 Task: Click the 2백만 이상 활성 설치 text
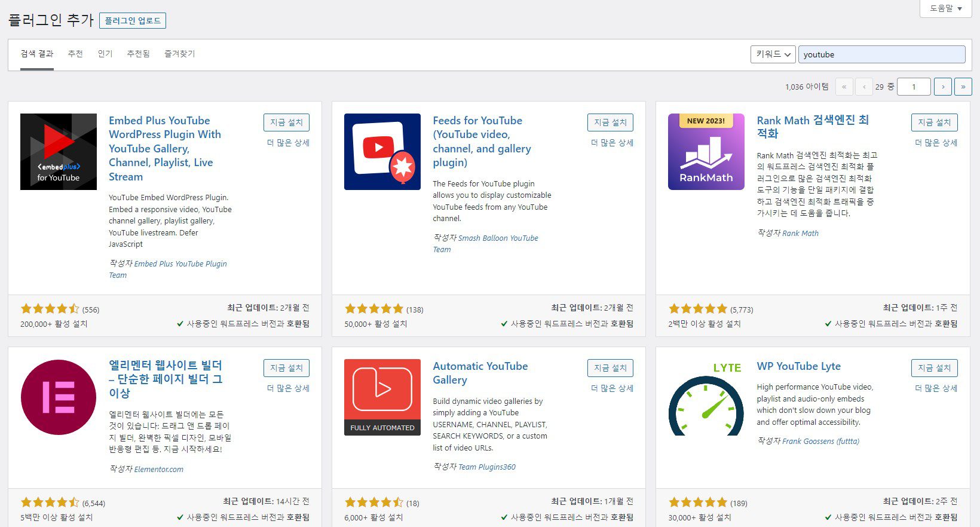tap(705, 324)
